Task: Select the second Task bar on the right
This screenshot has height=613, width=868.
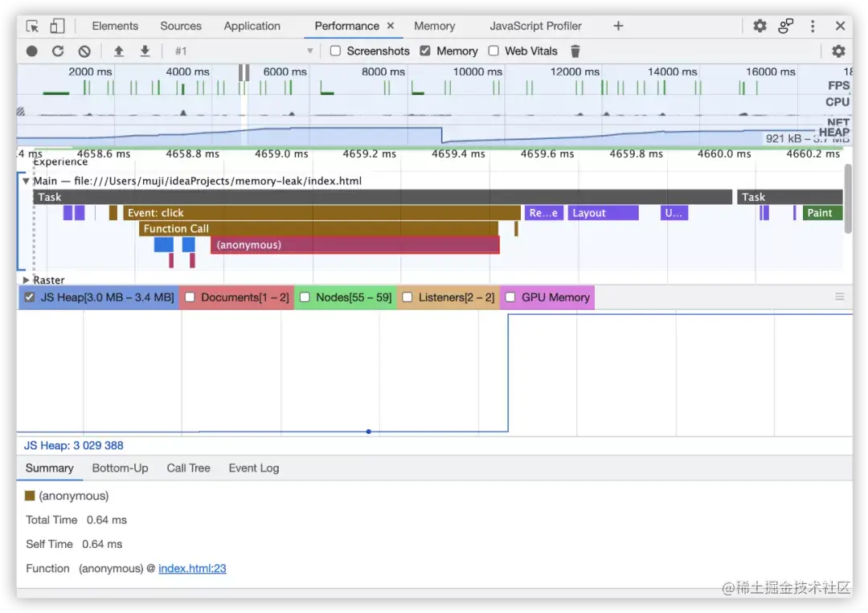Action: (x=789, y=197)
